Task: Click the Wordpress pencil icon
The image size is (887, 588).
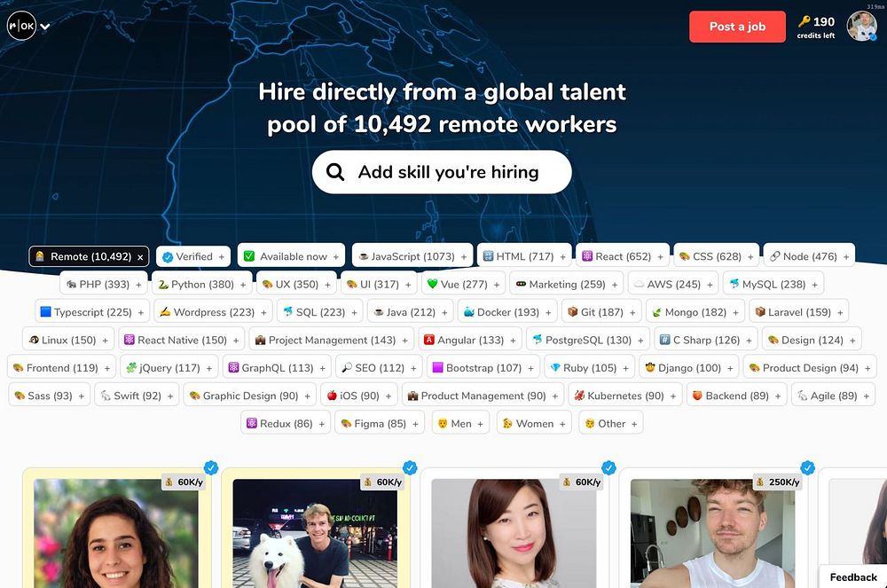Action: click(165, 311)
